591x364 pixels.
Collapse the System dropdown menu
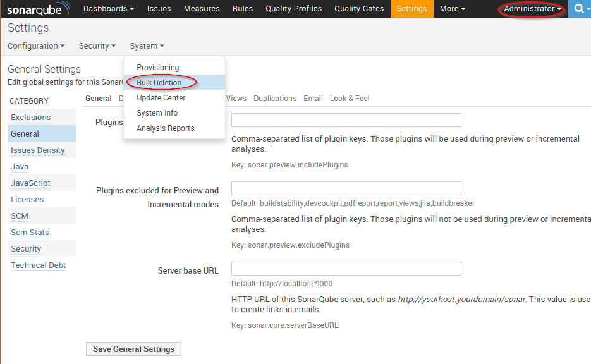coord(147,46)
